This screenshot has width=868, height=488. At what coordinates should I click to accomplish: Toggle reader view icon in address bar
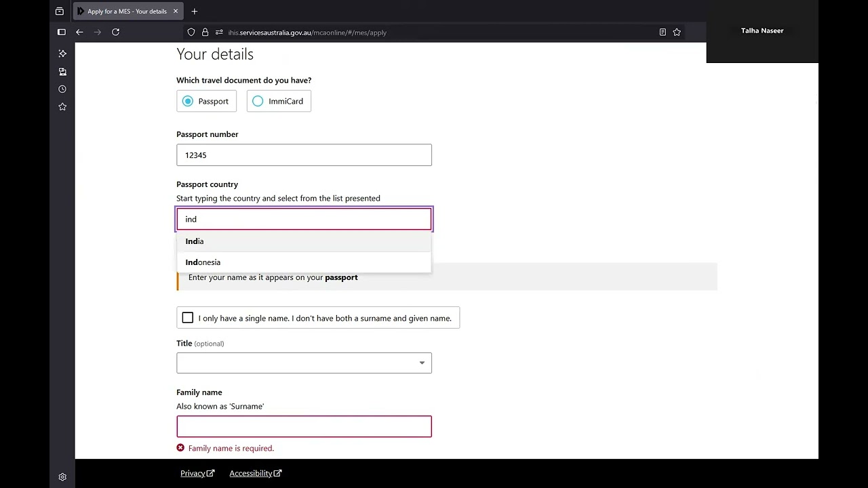point(663,32)
